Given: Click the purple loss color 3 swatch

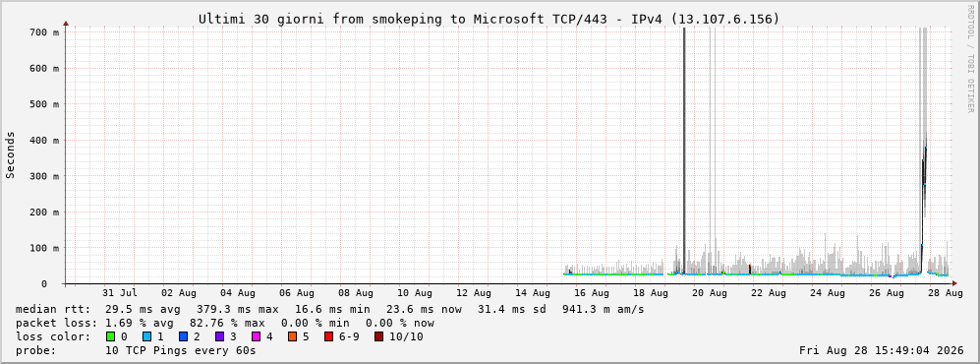Looking at the screenshot, I should [219, 336].
